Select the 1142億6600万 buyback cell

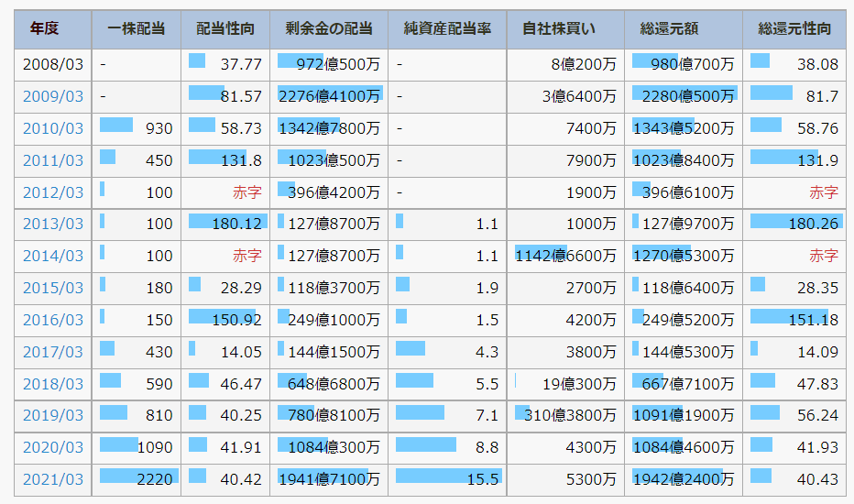pyautogui.click(x=565, y=256)
